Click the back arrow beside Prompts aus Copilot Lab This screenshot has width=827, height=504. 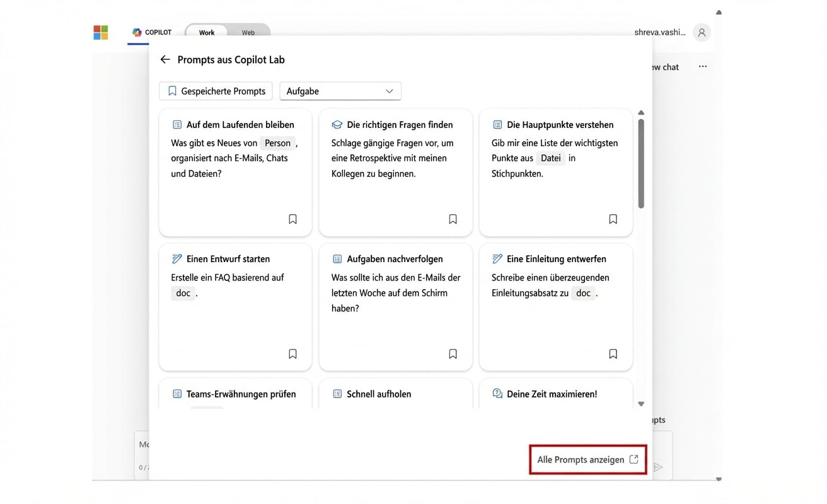[x=165, y=59]
